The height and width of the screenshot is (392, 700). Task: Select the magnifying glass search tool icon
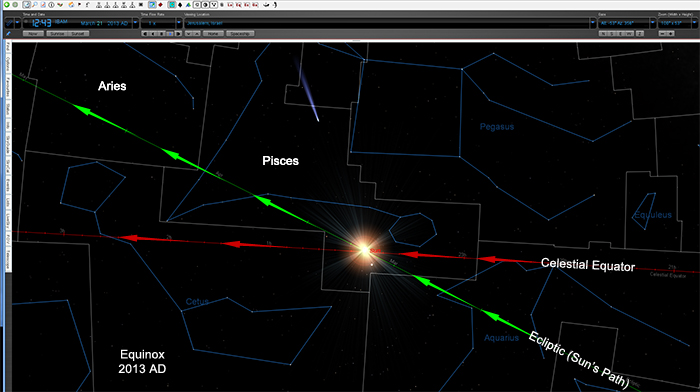coord(35,4)
